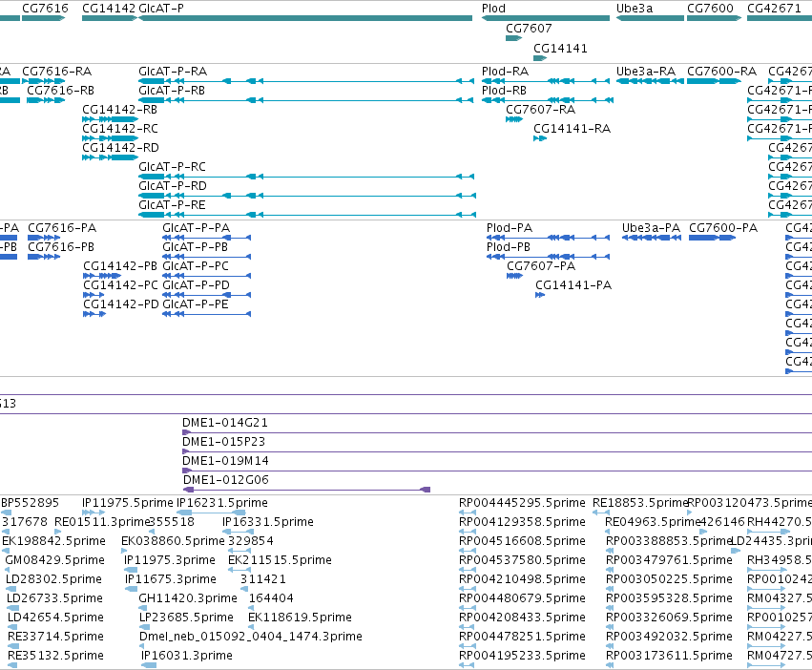The image size is (812, 670).
Task: Select transcript CG14142-RB
Action: 110,119
